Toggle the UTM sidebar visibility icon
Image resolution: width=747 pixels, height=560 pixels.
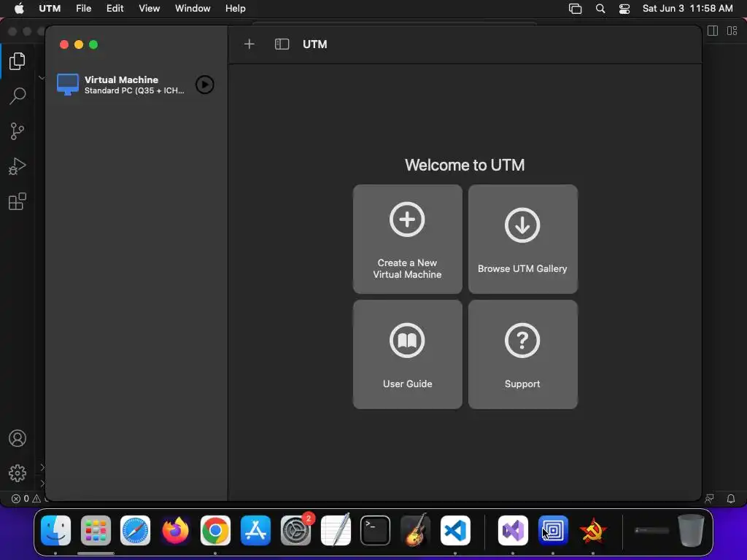pyautogui.click(x=282, y=44)
